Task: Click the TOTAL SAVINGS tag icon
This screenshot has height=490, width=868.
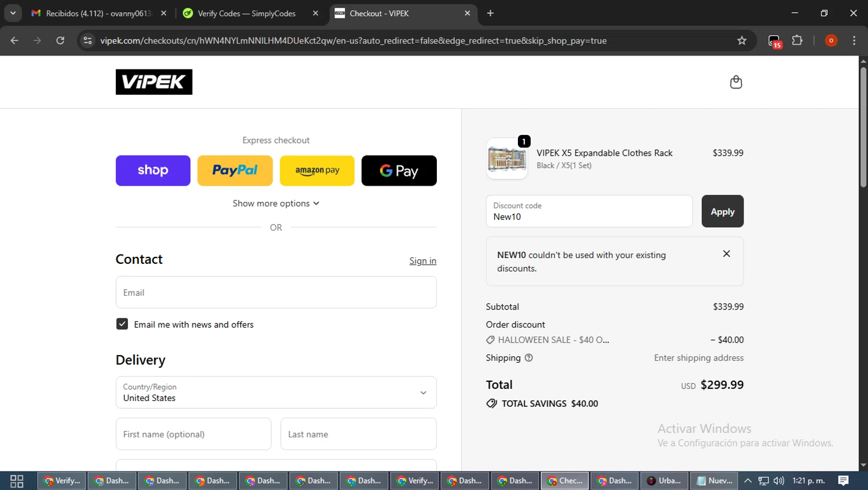Action: click(492, 404)
